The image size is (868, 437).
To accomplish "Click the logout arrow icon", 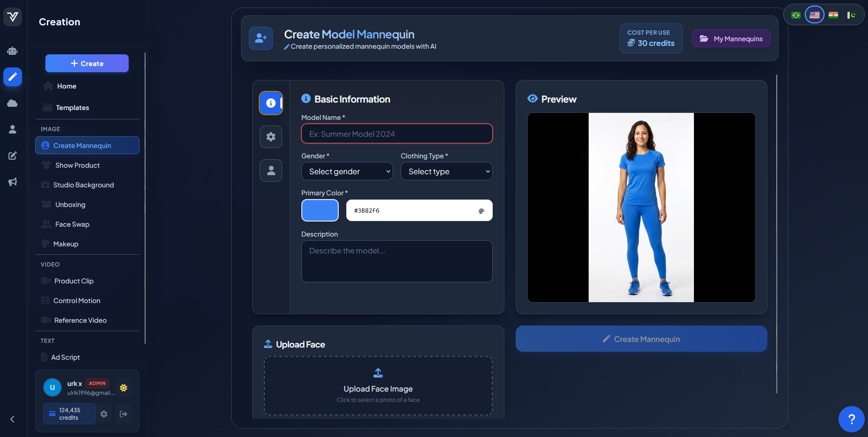I will click(x=124, y=414).
